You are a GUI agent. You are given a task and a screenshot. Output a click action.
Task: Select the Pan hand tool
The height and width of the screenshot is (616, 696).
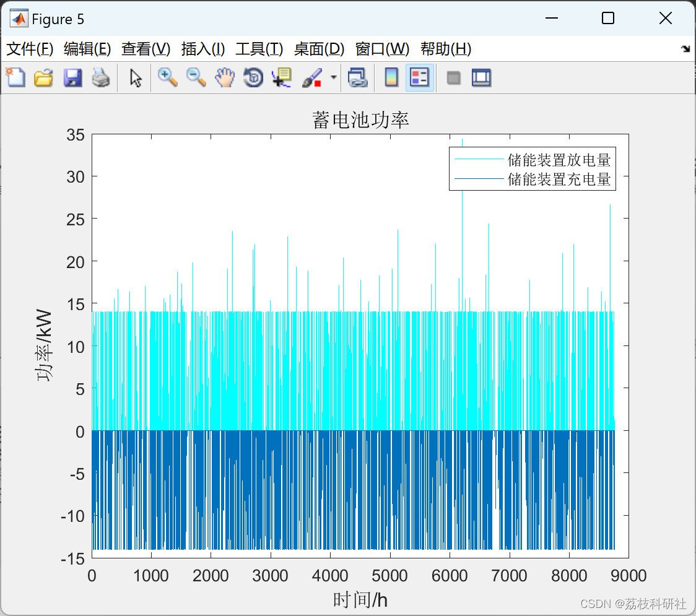coord(225,77)
